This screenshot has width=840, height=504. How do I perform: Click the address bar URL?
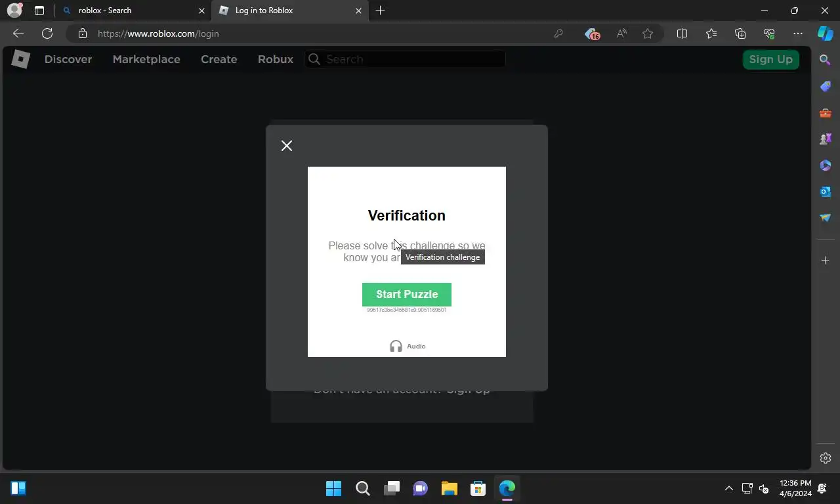click(x=158, y=33)
